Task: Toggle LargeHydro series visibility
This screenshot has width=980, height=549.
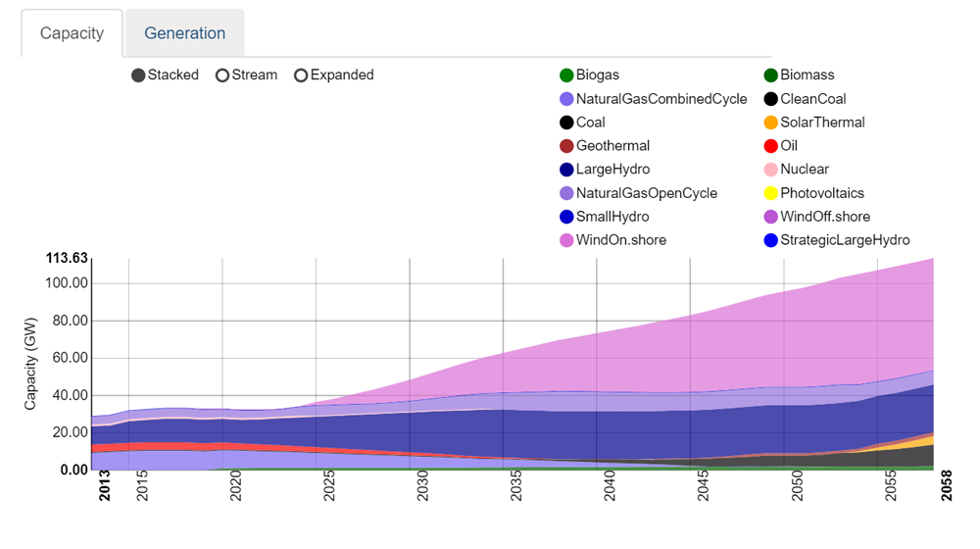Action: (566, 170)
